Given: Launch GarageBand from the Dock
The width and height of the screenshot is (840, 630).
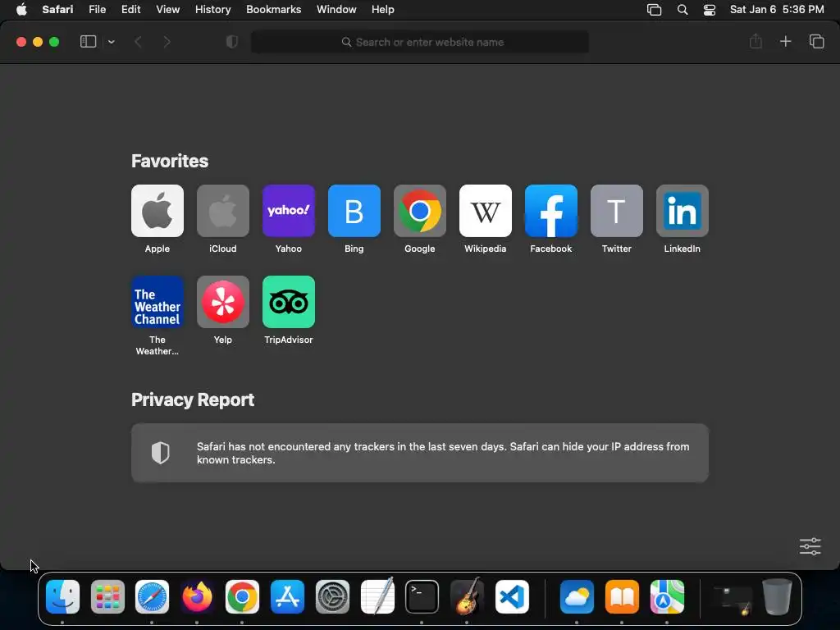Looking at the screenshot, I should pos(467,596).
